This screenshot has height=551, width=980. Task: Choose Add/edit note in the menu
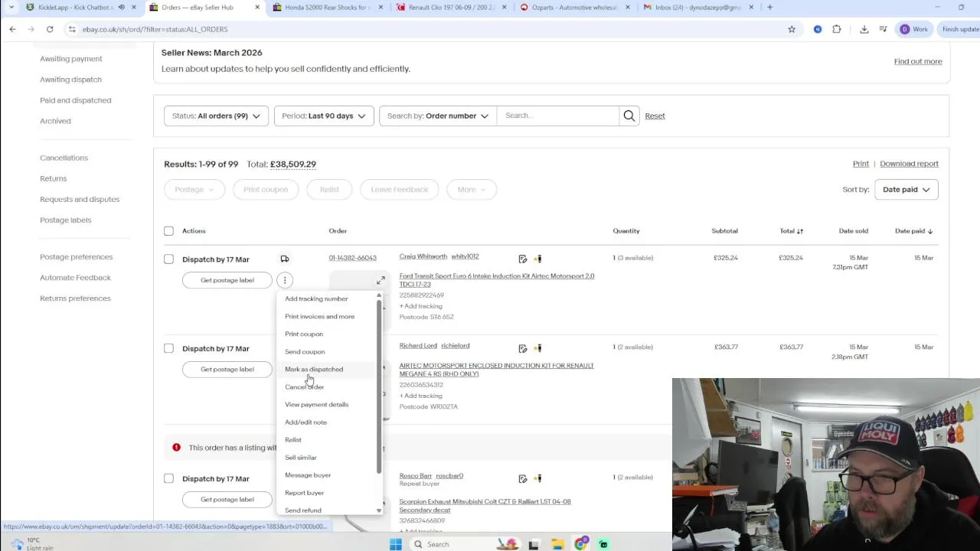[305, 422]
